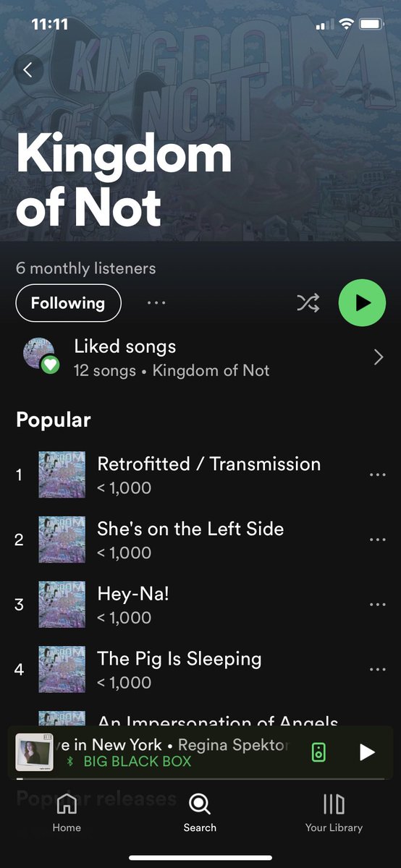Image resolution: width=401 pixels, height=868 pixels.
Task: Open more options for Hey-Na!
Action: (377, 605)
